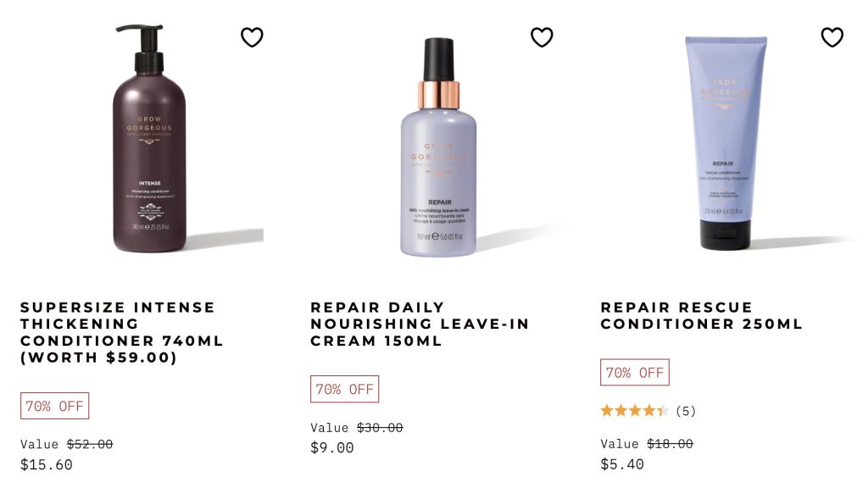Click the 70% OFF badge under Thickening Conditioner

point(55,406)
